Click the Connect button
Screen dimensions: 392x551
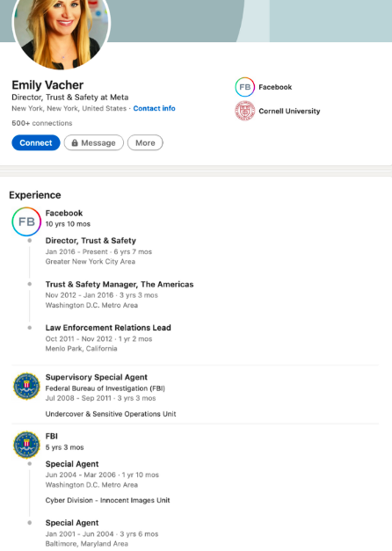[x=36, y=142]
